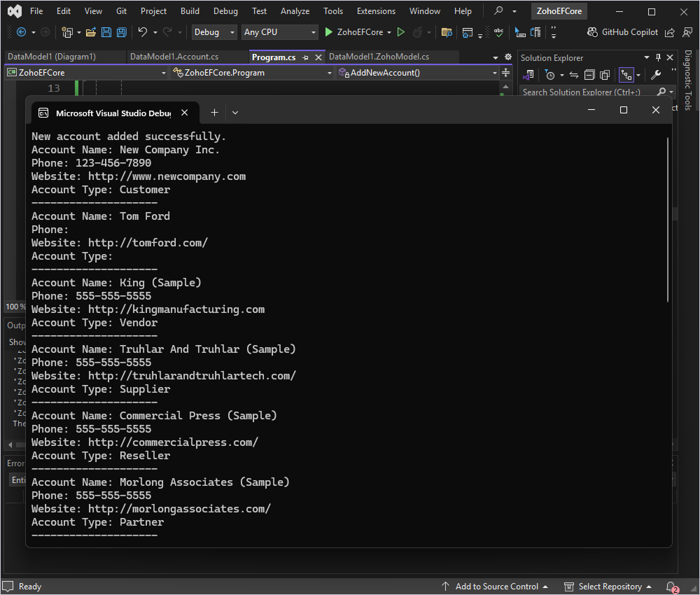This screenshot has width=700, height=595.
Task: Collapse All items in Solution Explorer
Action: point(589,74)
